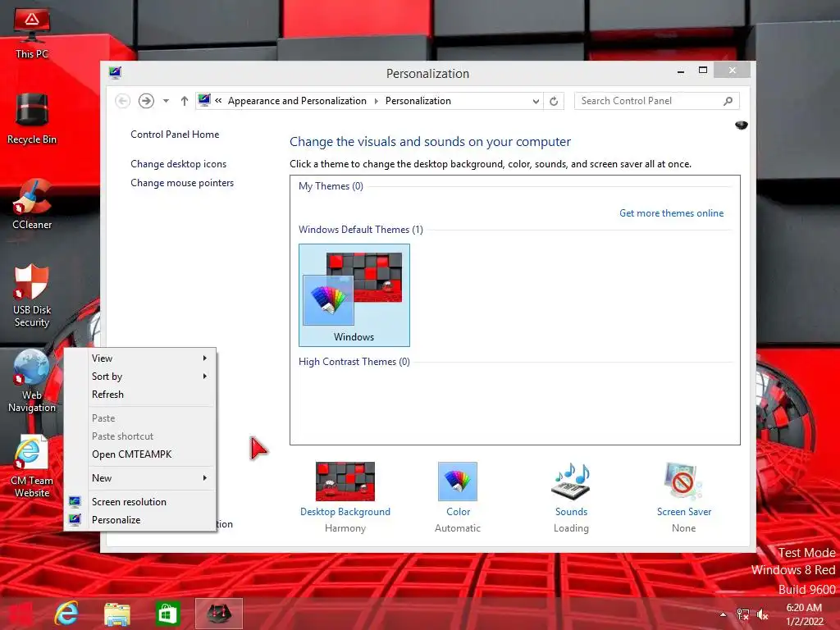Viewport: 840px width, 630px height.
Task: Open Control Panel Home link
Action: [x=175, y=135]
